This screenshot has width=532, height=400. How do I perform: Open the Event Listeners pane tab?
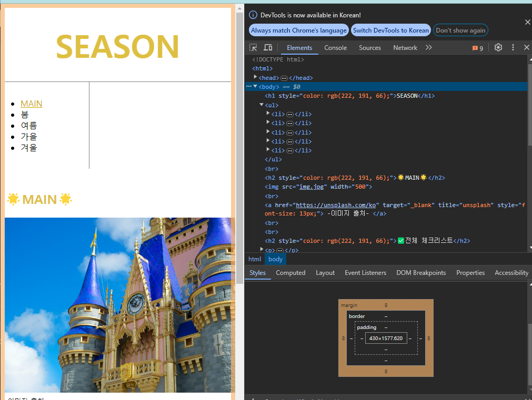(365, 273)
